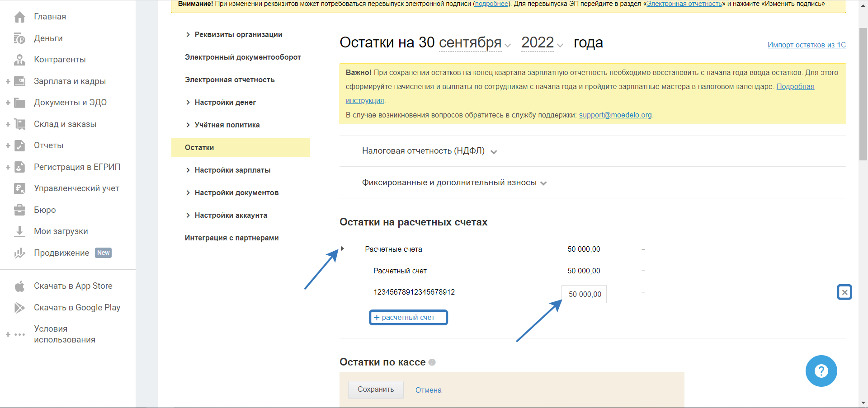Open the Деньги coins icon

[x=19, y=38]
